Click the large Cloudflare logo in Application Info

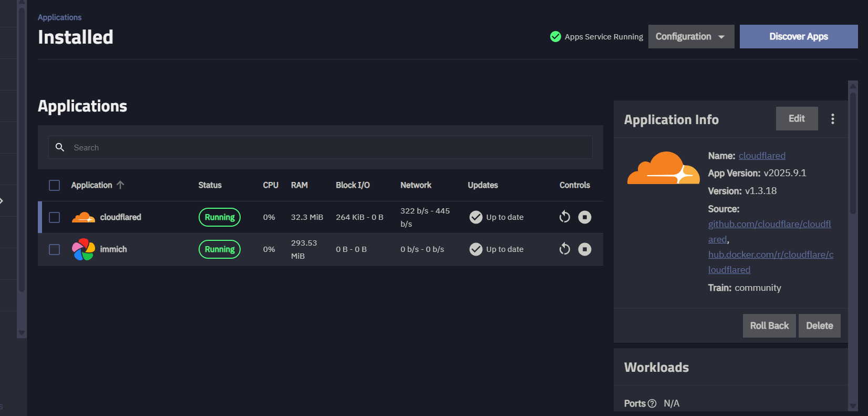coord(664,168)
